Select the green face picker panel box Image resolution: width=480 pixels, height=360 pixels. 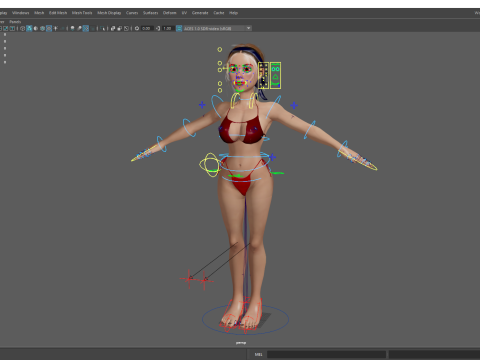pos(275,75)
